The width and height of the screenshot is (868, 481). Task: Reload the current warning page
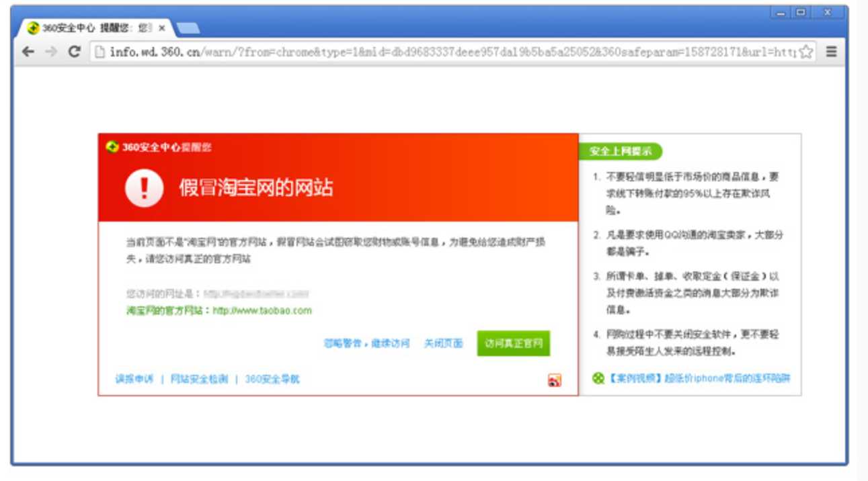[x=75, y=52]
